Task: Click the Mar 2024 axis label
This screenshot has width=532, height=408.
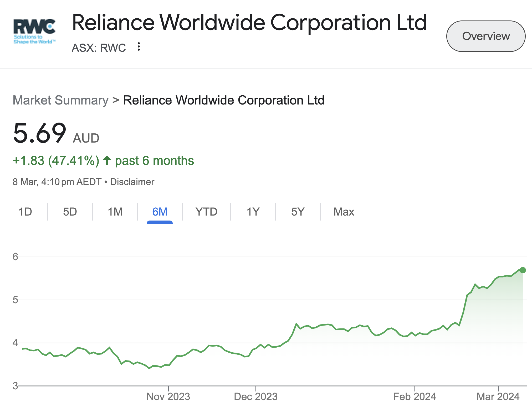Action: click(x=498, y=396)
